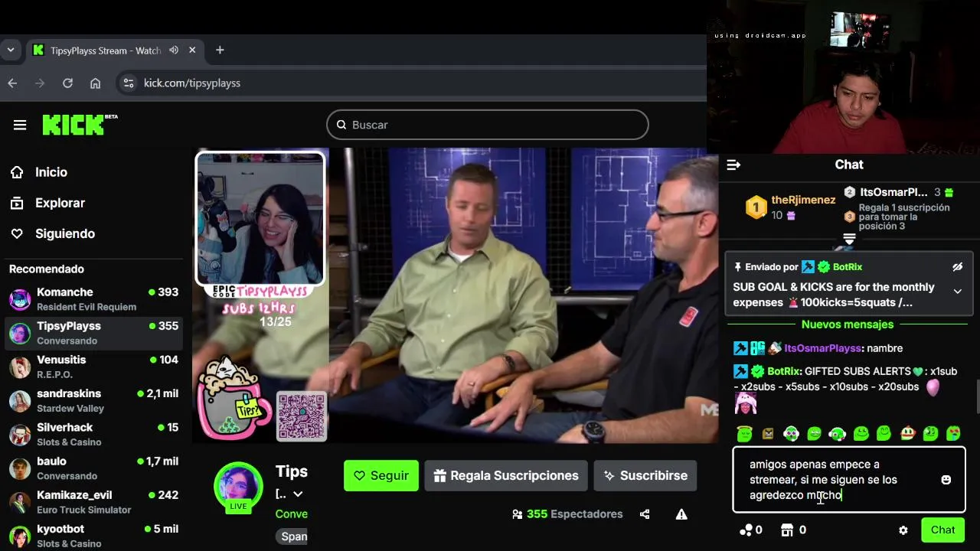Click the Conversando category link under title
This screenshot has height=551, width=980.
coord(292,514)
